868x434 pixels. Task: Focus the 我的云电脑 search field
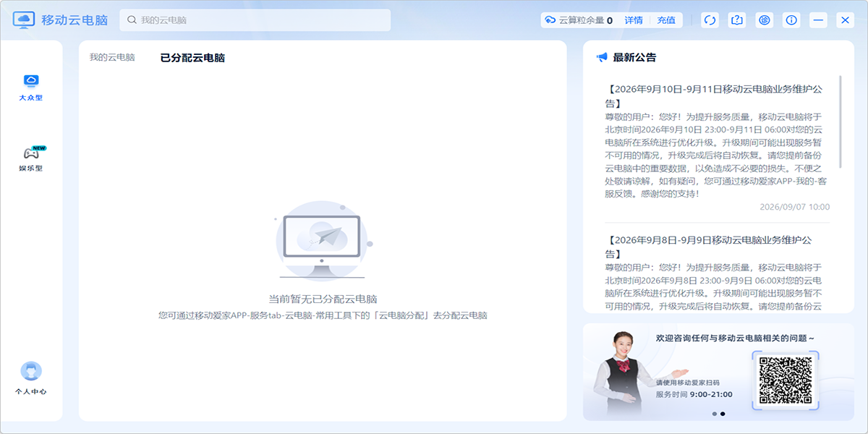pyautogui.click(x=255, y=20)
